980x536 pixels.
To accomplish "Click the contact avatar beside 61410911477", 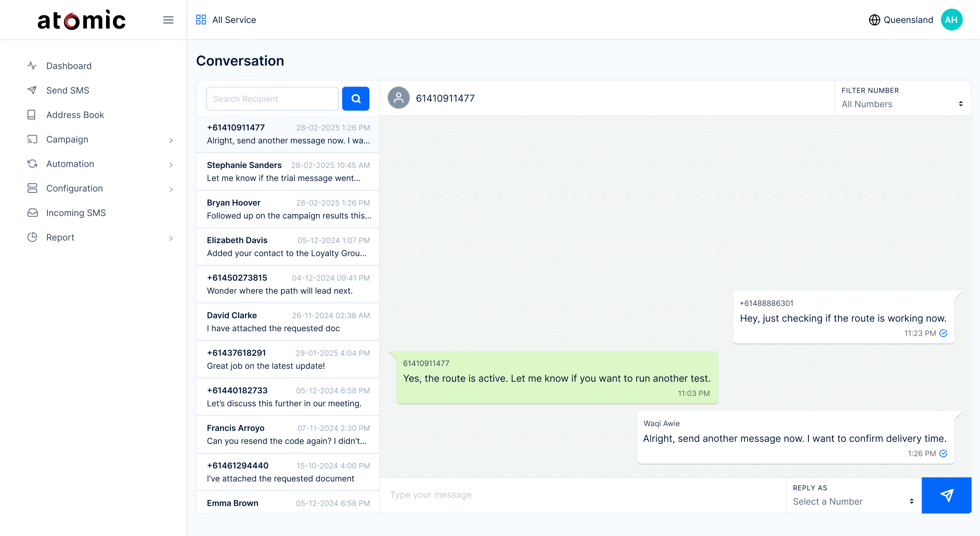I will click(399, 98).
